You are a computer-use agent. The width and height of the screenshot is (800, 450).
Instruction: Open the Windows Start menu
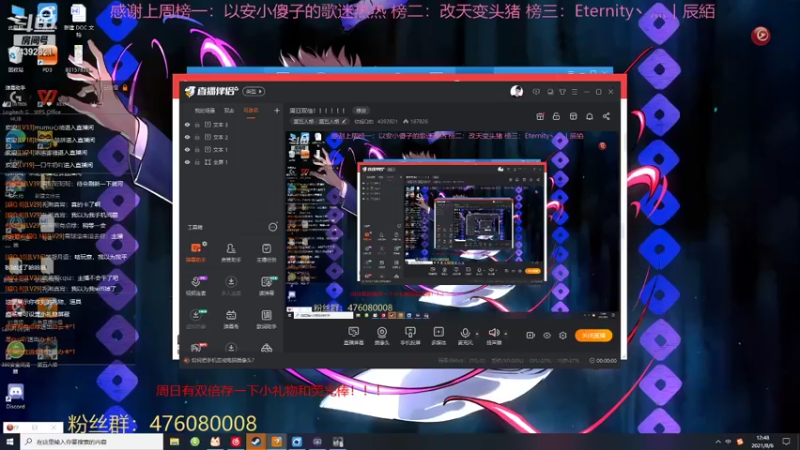point(10,441)
